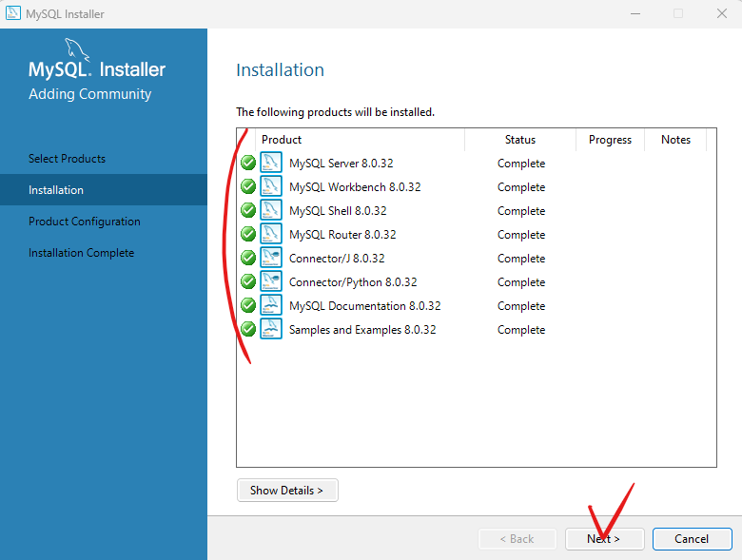Click Complete status for MySQL Server
Image resolution: width=742 pixels, height=560 pixels.
pos(521,164)
